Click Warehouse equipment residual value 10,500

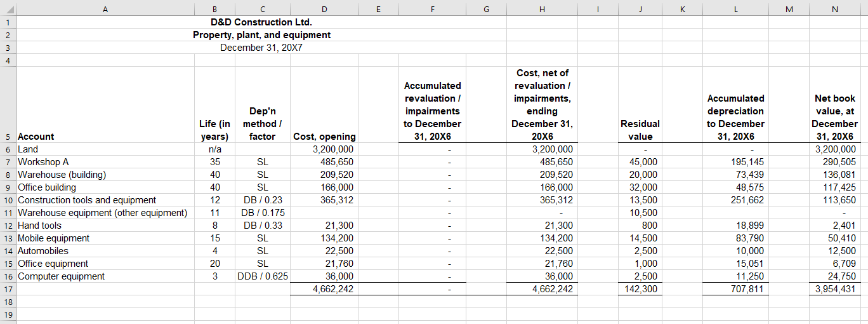coord(640,213)
